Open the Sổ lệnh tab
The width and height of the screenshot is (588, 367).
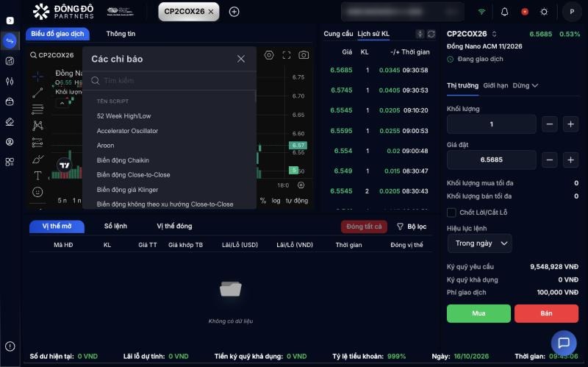point(115,227)
